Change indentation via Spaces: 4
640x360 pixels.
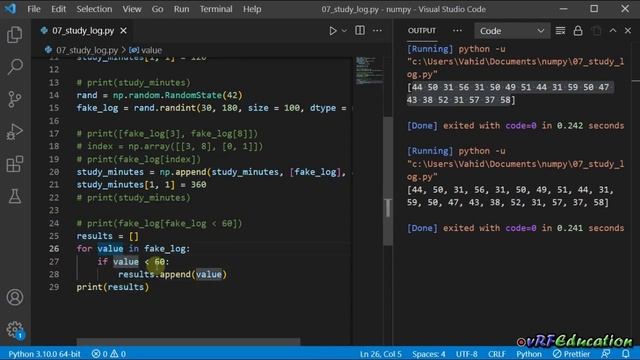tap(429, 354)
